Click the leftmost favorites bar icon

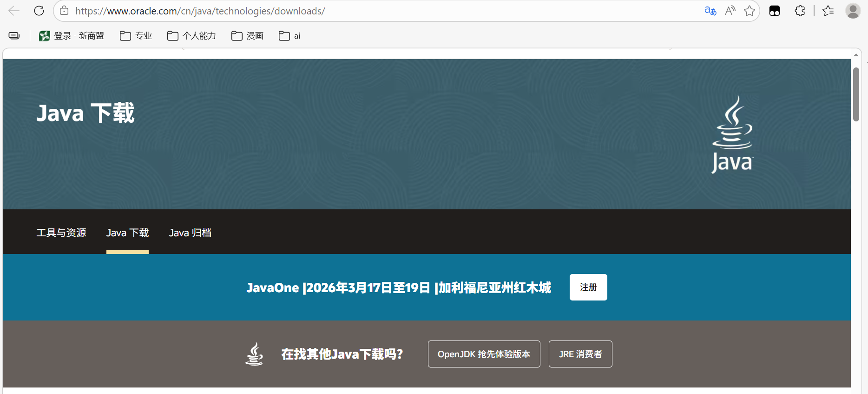14,36
